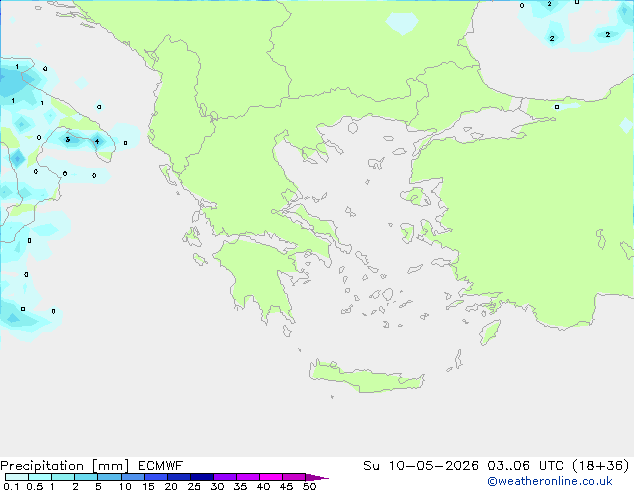Click the '(18+36)' forecast offset text
The width and height of the screenshot is (634, 490).
[x=600, y=466]
